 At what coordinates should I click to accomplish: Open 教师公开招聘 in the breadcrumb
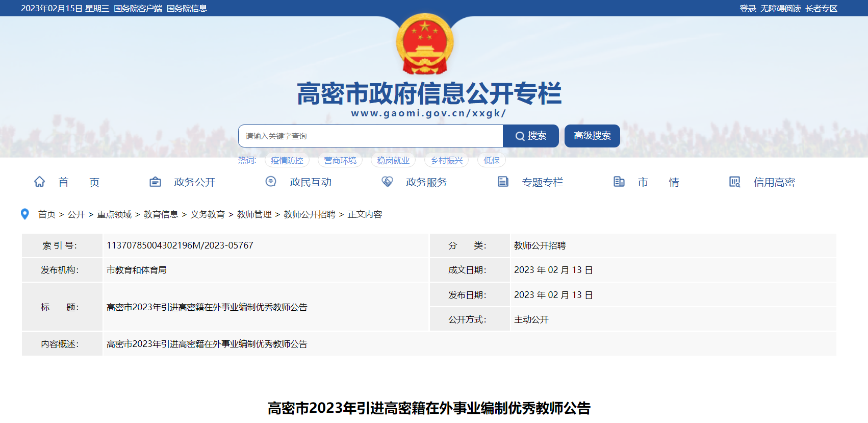pos(310,214)
